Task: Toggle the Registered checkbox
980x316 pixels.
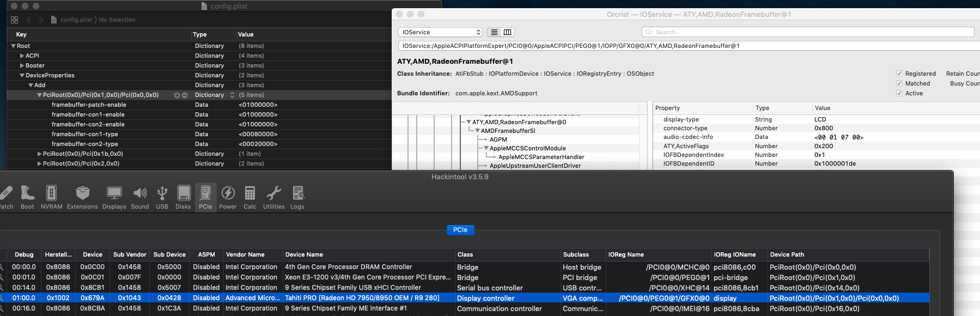Action: pos(899,74)
